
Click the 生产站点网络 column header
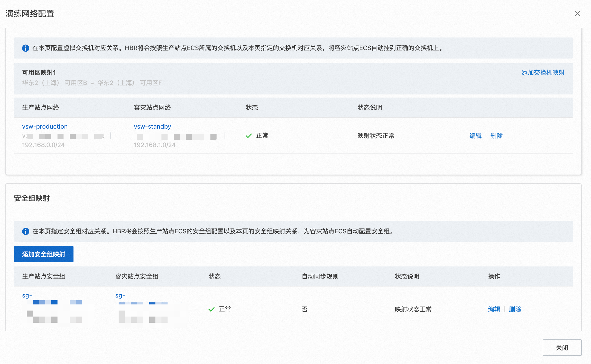(x=41, y=108)
